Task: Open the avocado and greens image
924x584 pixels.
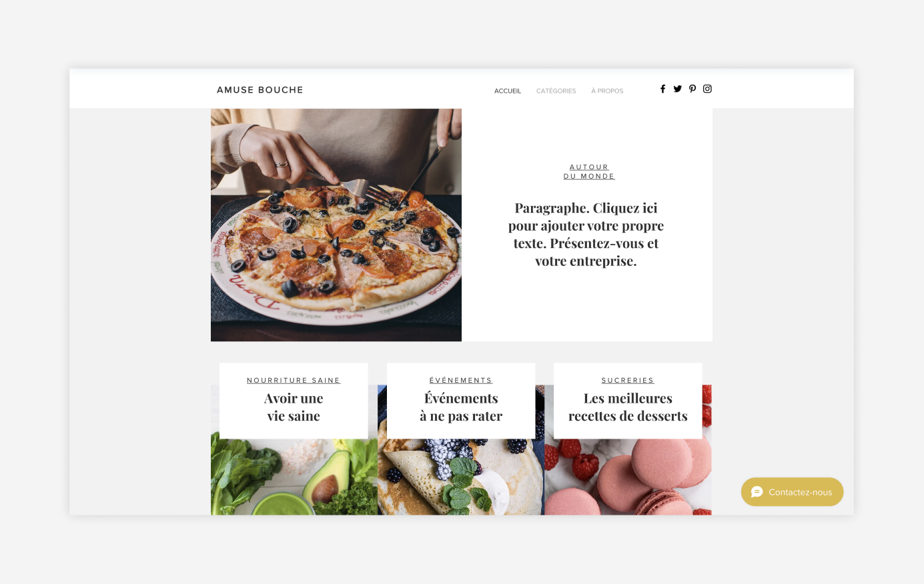Action: click(294, 477)
